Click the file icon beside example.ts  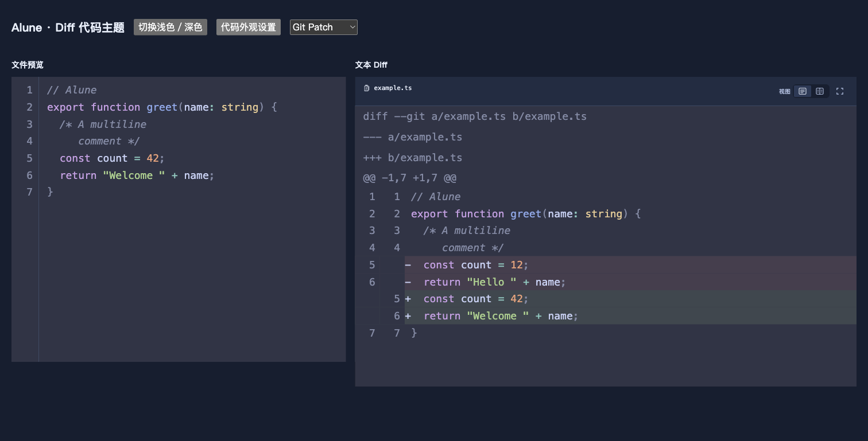[367, 88]
